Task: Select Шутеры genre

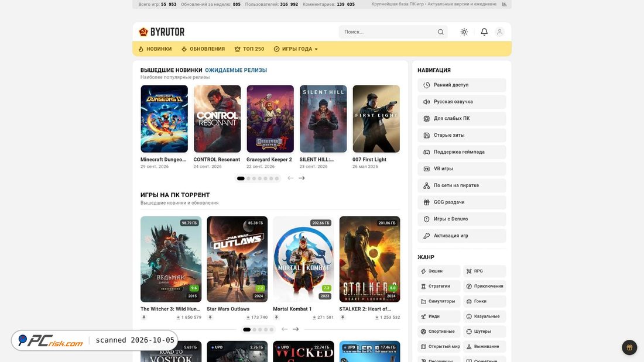Action: coord(485,332)
